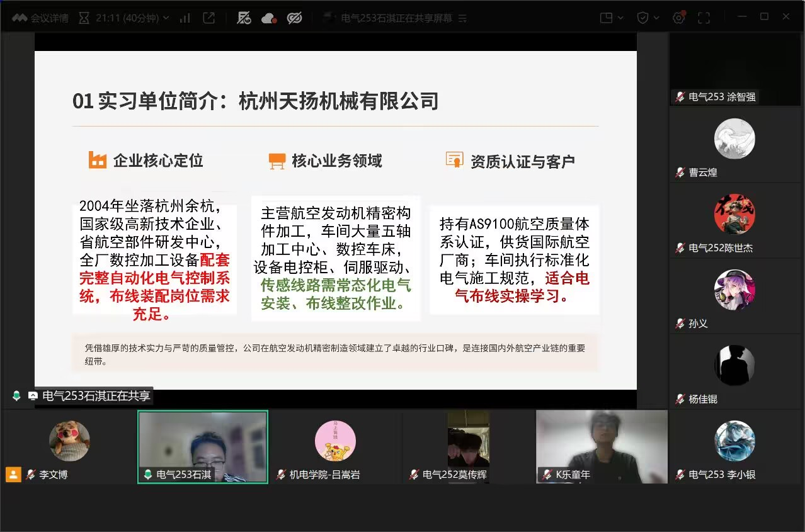This screenshot has height=532, width=805.
Task: Toggle the crossed-out eye visibility icon
Action: [x=294, y=18]
